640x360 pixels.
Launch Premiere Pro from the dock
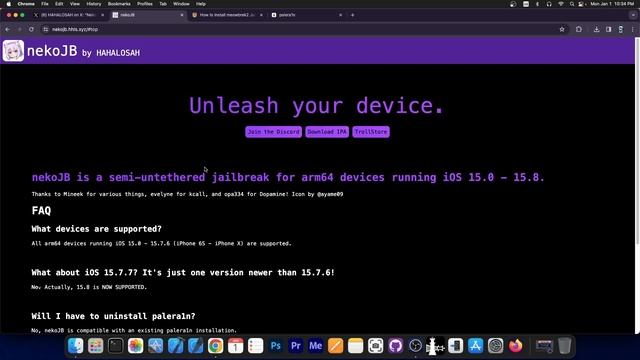tap(296, 346)
